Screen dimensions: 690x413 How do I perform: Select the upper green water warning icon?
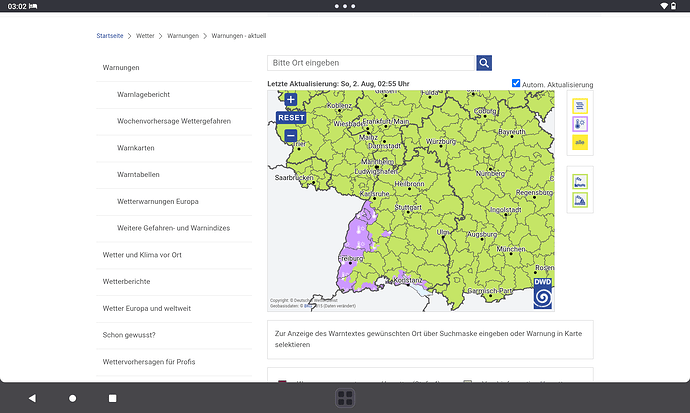580,181
